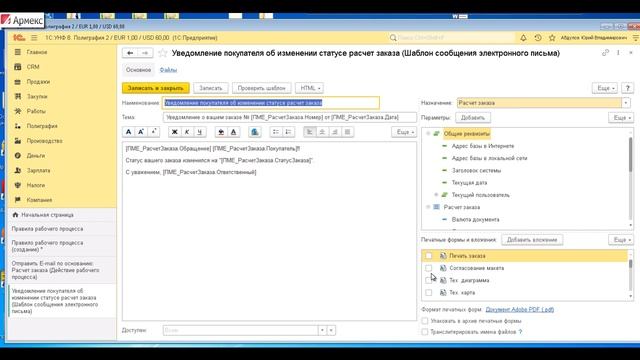This screenshot has height=360, width=640.
Task: Open font selection A button
Action: pos(128,132)
